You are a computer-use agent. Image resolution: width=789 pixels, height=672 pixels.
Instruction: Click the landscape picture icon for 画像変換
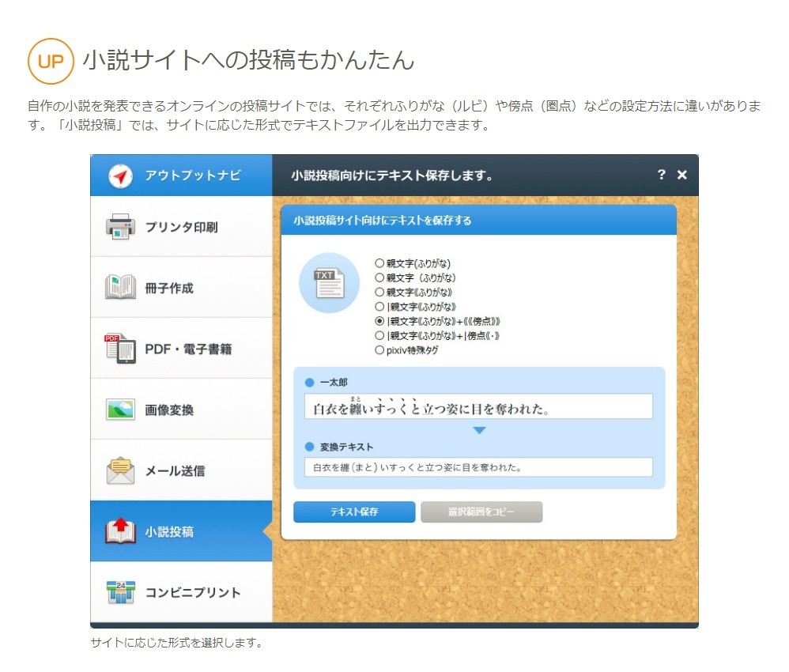click(120, 410)
